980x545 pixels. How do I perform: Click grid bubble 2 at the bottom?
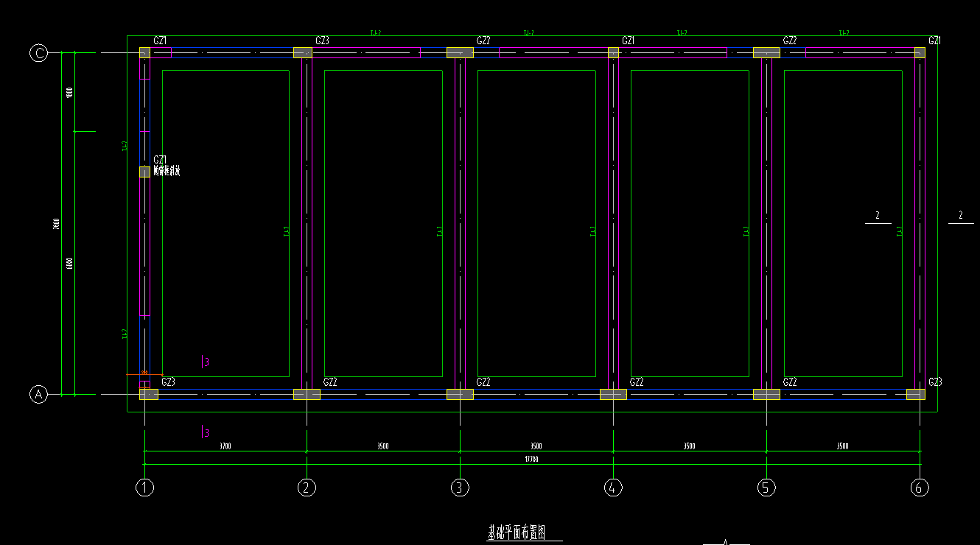pyautogui.click(x=307, y=488)
